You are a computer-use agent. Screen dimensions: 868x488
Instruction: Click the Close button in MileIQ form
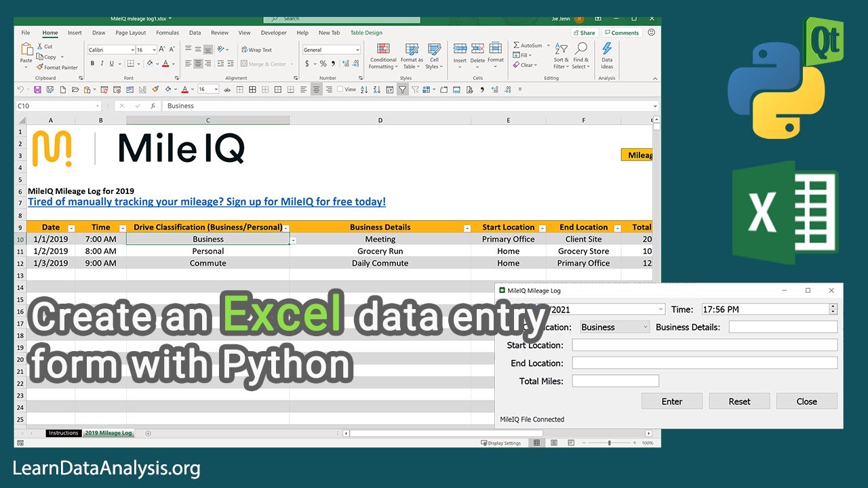(807, 401)
